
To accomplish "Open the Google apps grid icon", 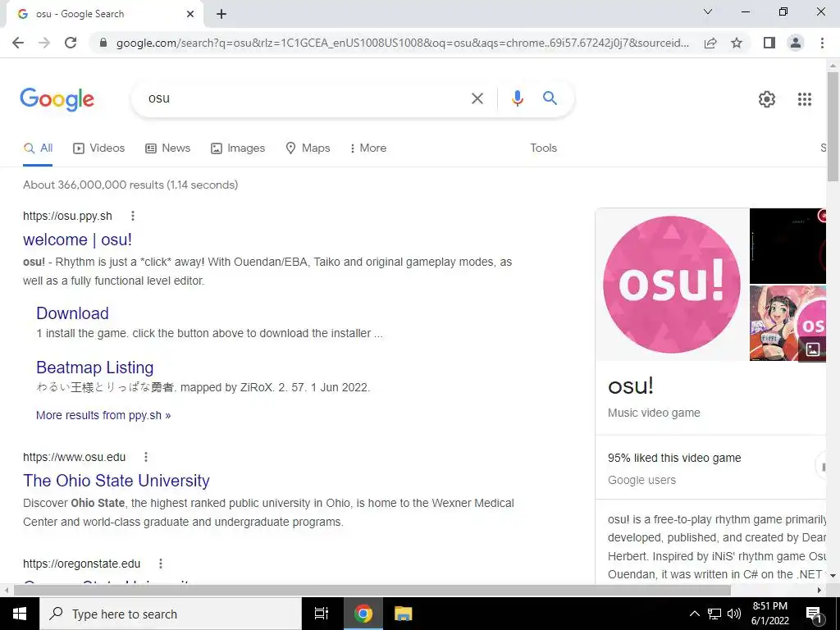I will 804,99.
